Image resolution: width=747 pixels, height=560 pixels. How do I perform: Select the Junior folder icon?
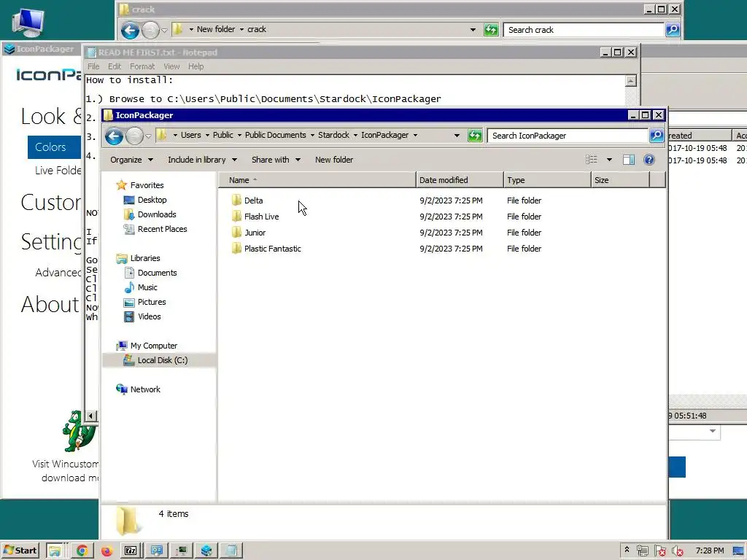point(237,233)
